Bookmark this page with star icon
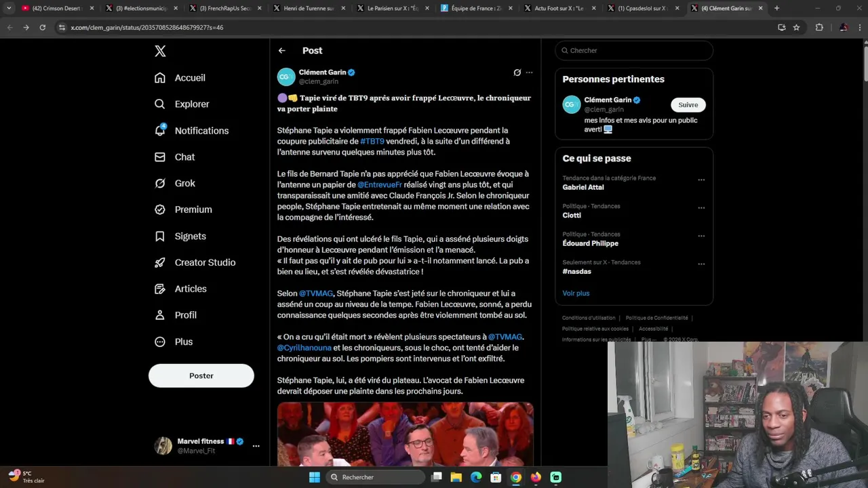Image resolution: width=868 pixels, height=488 pixels. 796,28
